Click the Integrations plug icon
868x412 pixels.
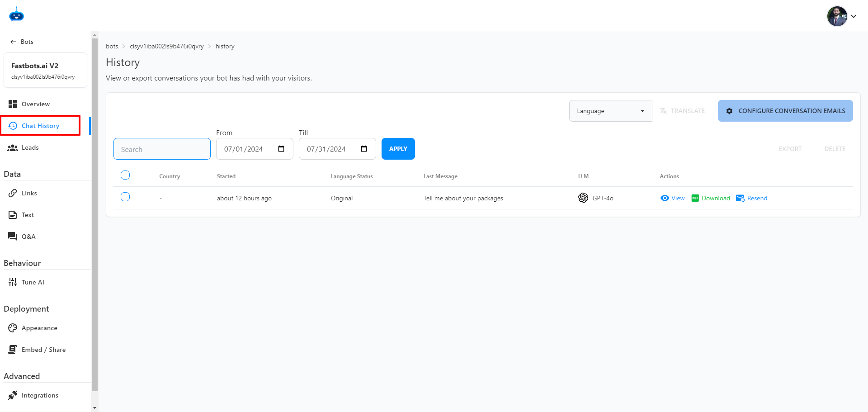(x=13, y=395)
